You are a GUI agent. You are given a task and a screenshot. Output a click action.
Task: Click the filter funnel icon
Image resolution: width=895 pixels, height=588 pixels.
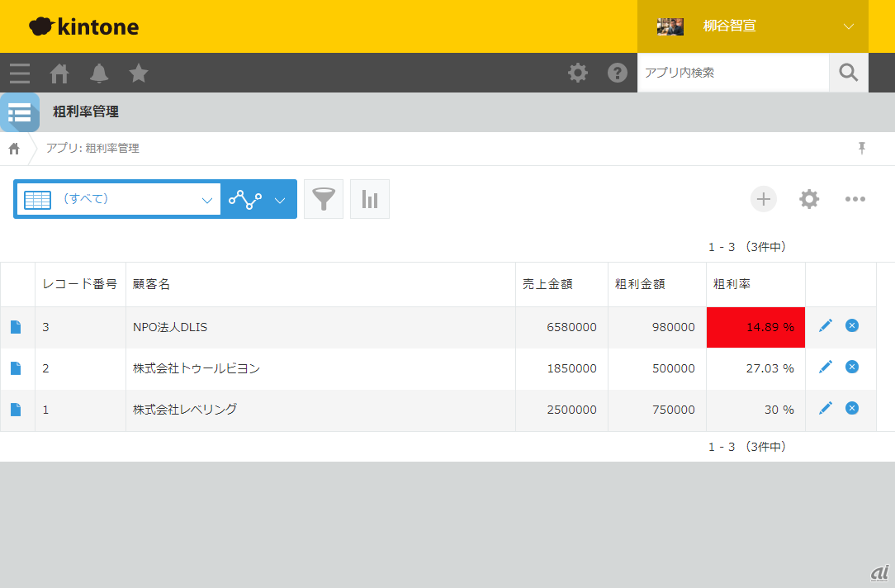(324, 199)
